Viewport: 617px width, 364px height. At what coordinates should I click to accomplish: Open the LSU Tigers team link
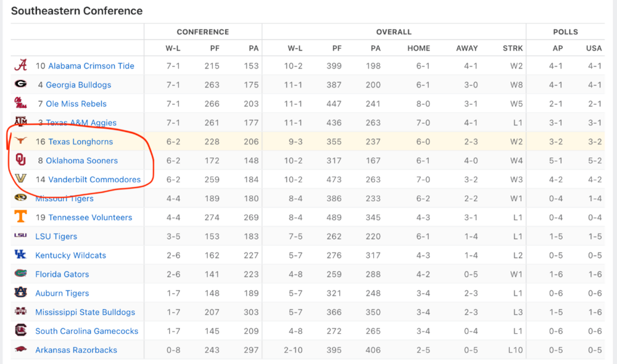56,236
